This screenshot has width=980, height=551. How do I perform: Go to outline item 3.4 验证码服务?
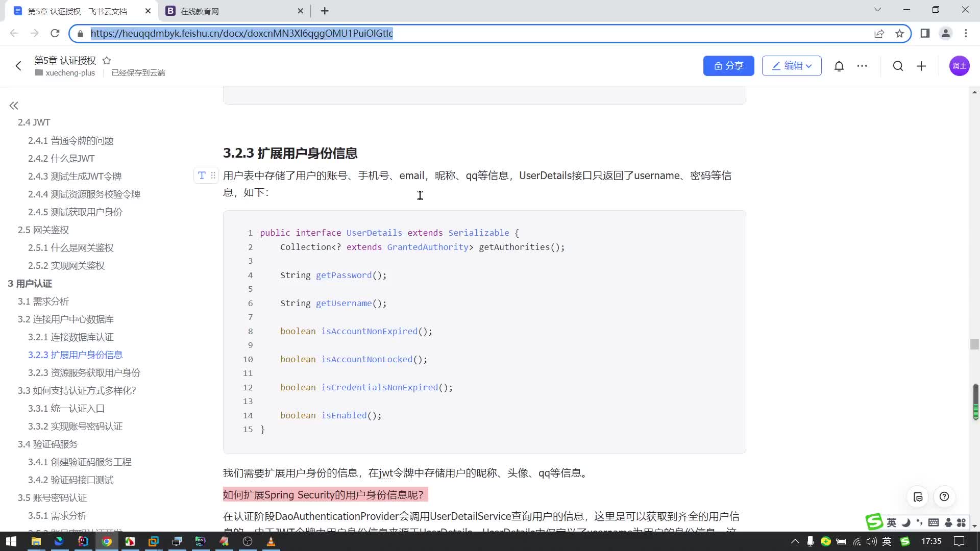coord(48,444)
